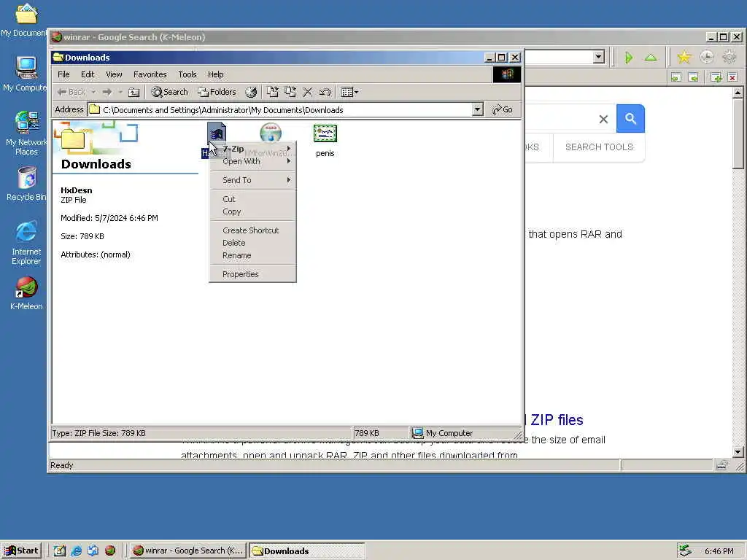Select the round disc installer file icon
Screen dimensions: 747x560
(271, 133)
